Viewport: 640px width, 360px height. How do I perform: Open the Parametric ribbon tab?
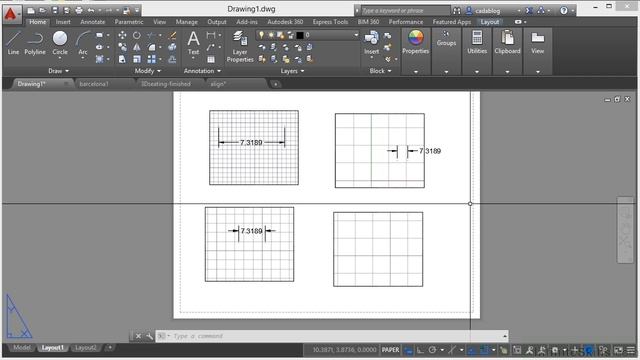click(129, 22)
